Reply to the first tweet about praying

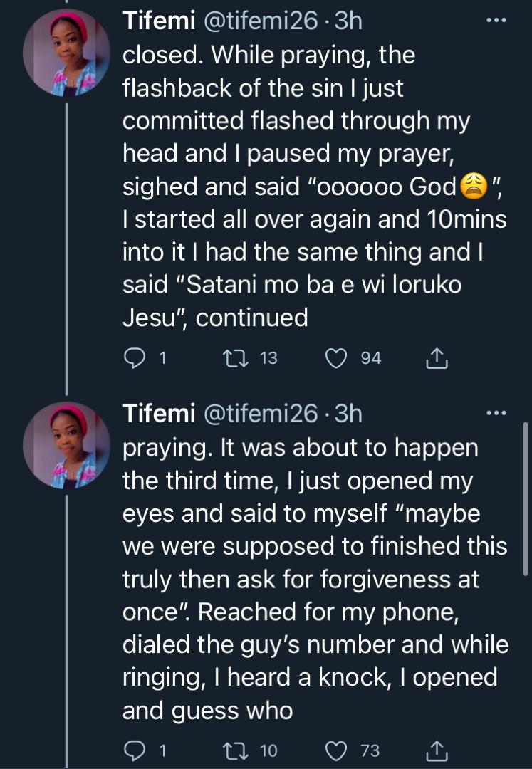point(135,359)
